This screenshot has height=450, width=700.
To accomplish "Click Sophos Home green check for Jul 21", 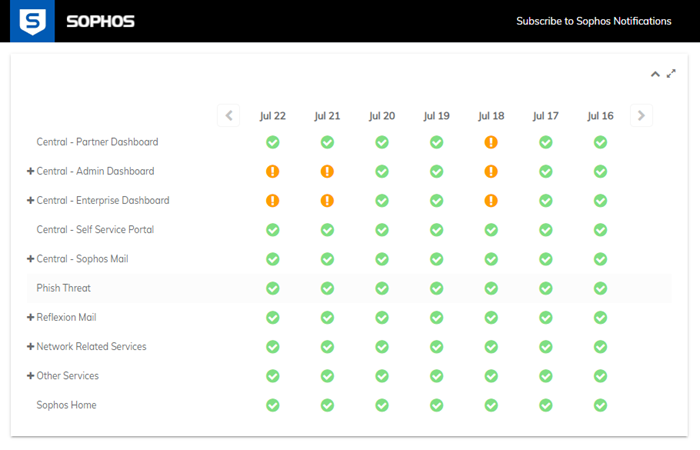I will click(327, 405).
